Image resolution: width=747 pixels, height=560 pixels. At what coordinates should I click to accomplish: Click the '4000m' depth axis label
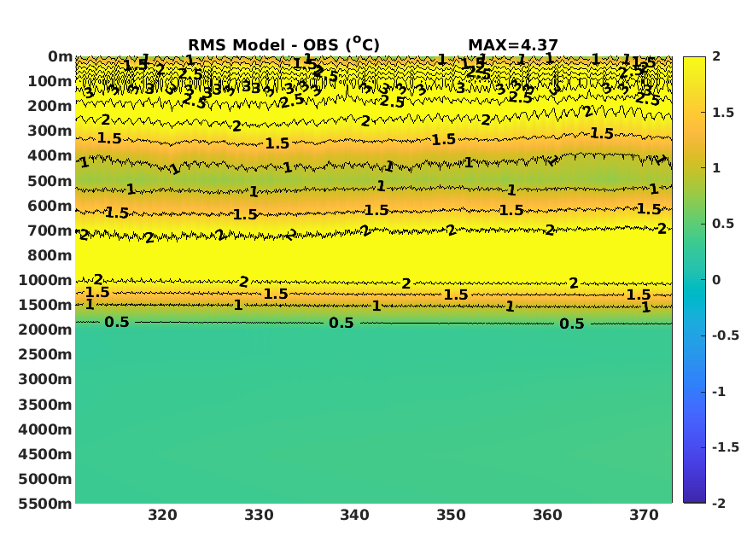pyautogui.click(x=45, y=430)
